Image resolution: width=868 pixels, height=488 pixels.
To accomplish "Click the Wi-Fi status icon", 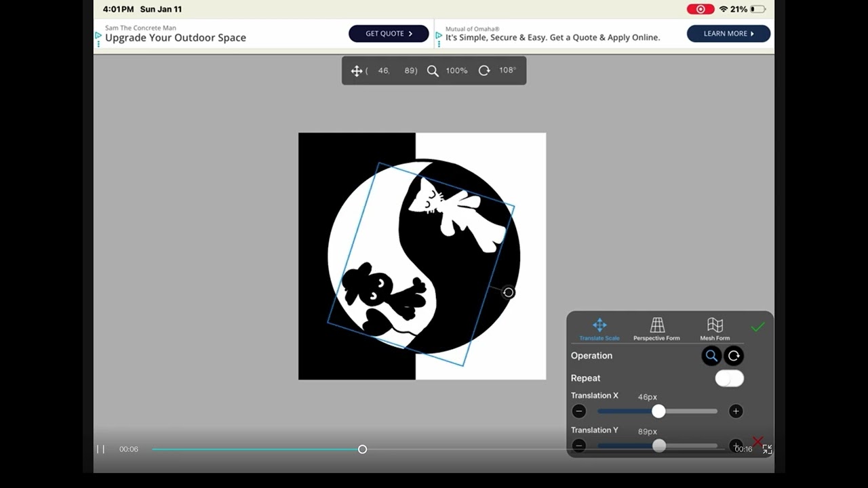I will (724, 9).
